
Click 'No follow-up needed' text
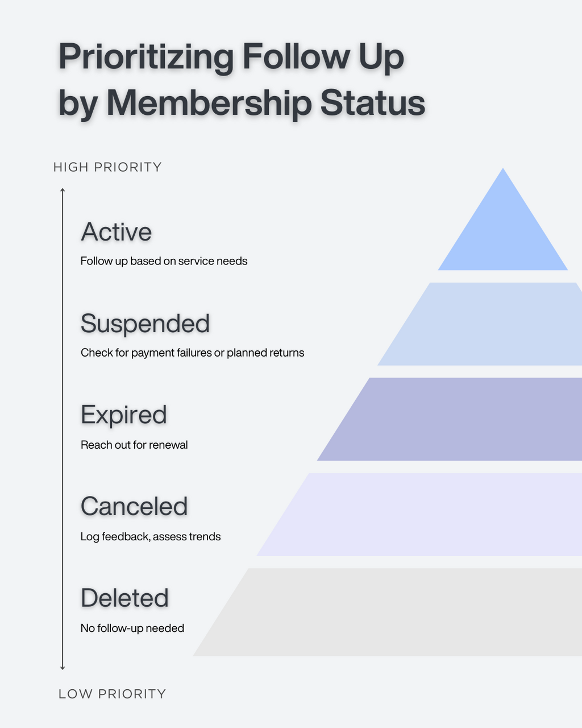[132, 628]
